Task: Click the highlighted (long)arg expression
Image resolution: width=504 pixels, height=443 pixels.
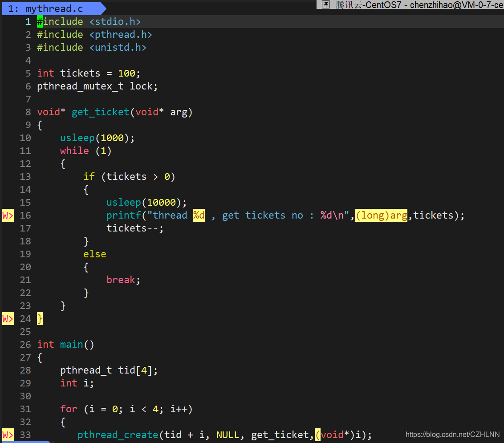Action: coord(381,215)
